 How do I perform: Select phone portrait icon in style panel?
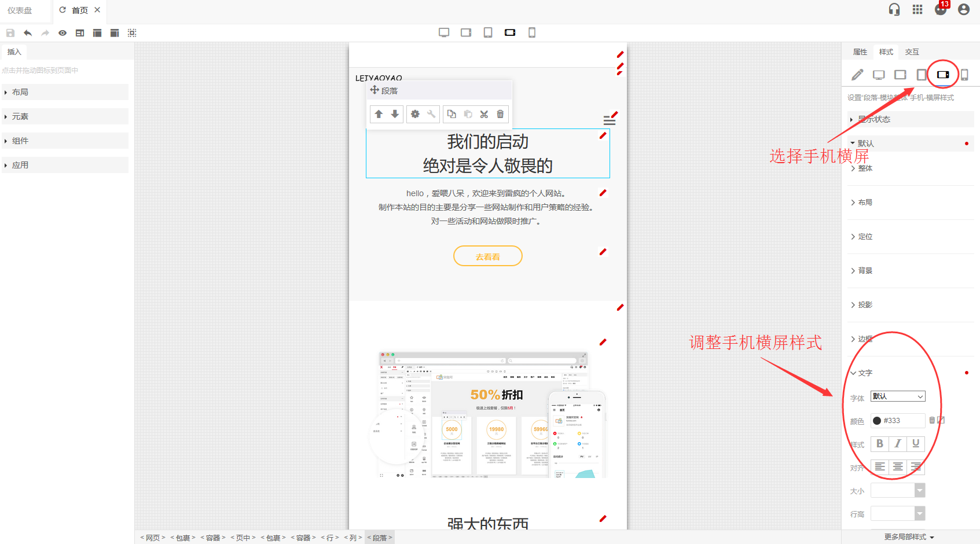click(964, 75)
